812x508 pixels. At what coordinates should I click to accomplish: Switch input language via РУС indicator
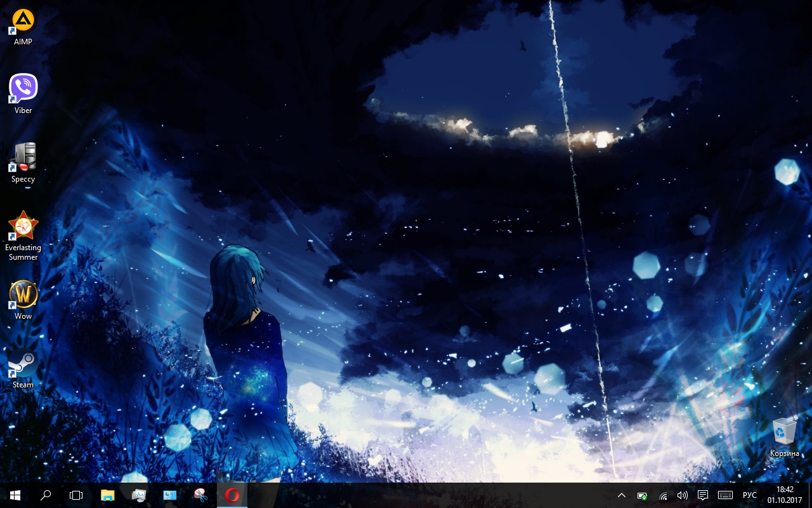pyautogui.click(x=750, y=495)
